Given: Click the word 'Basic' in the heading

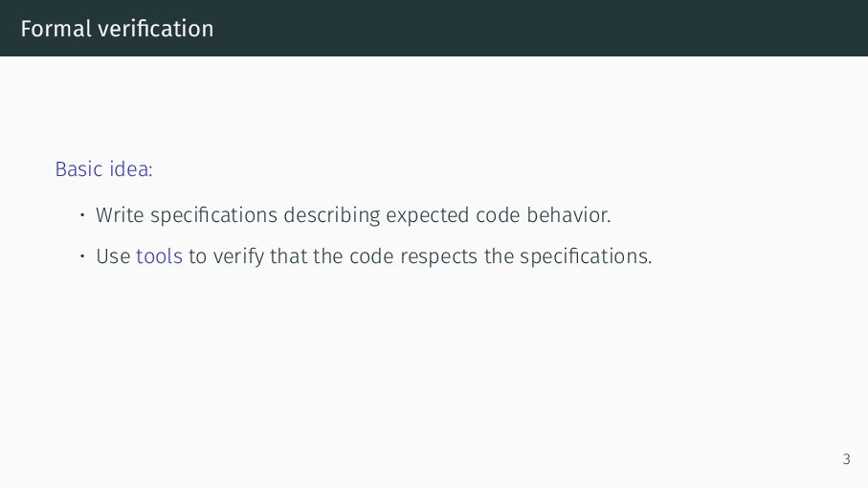Looking at the screenshot, I should click(79, 168).
